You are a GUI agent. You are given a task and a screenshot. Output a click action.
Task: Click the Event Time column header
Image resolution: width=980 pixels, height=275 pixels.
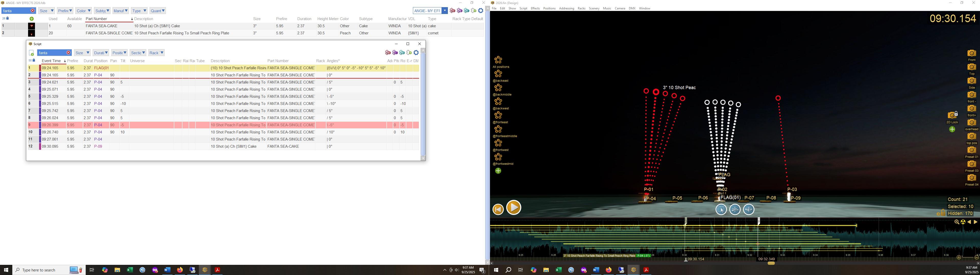(x=51, y=61)
